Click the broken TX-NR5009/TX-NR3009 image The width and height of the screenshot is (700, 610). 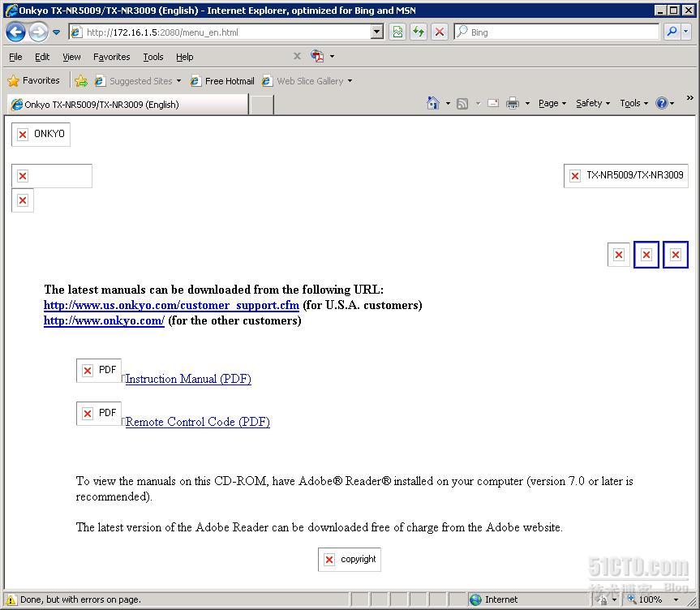(626, 175)
